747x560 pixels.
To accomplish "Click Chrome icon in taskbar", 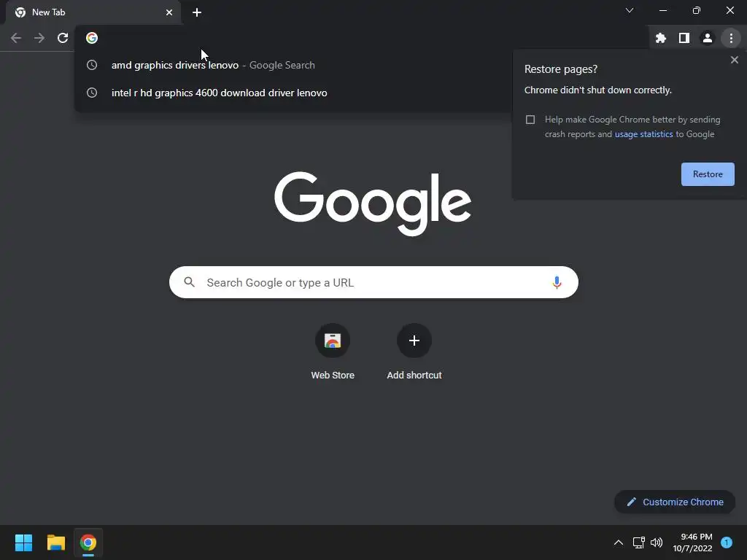I will point(88,542).
